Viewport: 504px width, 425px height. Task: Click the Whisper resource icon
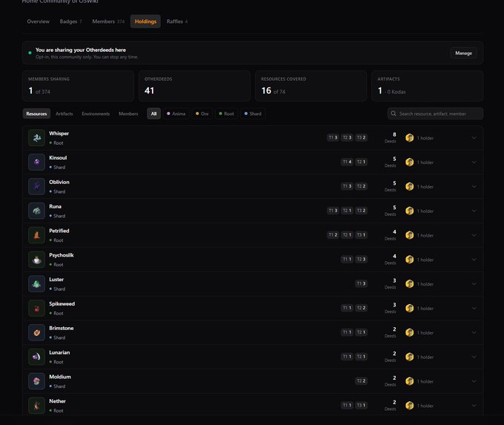[x=36, y=138]
